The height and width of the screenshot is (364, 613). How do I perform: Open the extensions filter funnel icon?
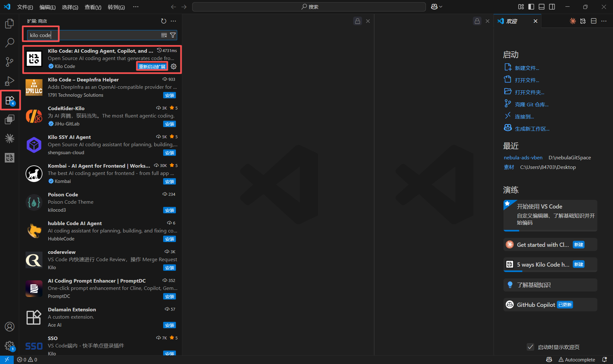(173, 35)
